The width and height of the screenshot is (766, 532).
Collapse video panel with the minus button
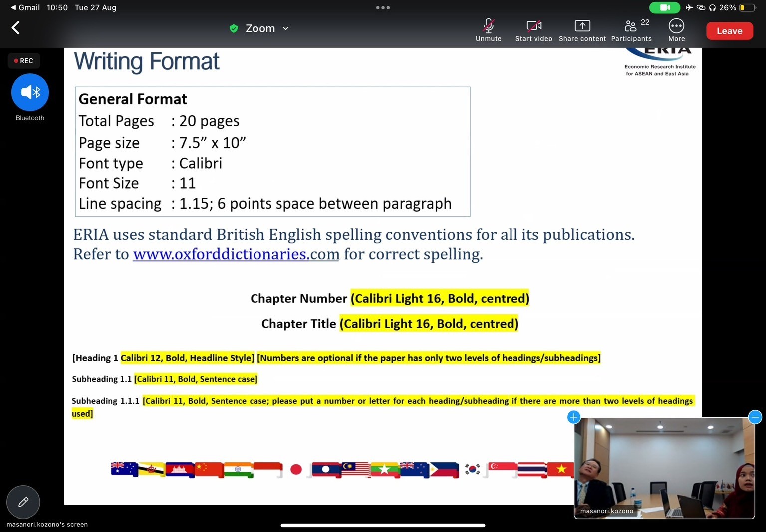click(x=755, y=417)
